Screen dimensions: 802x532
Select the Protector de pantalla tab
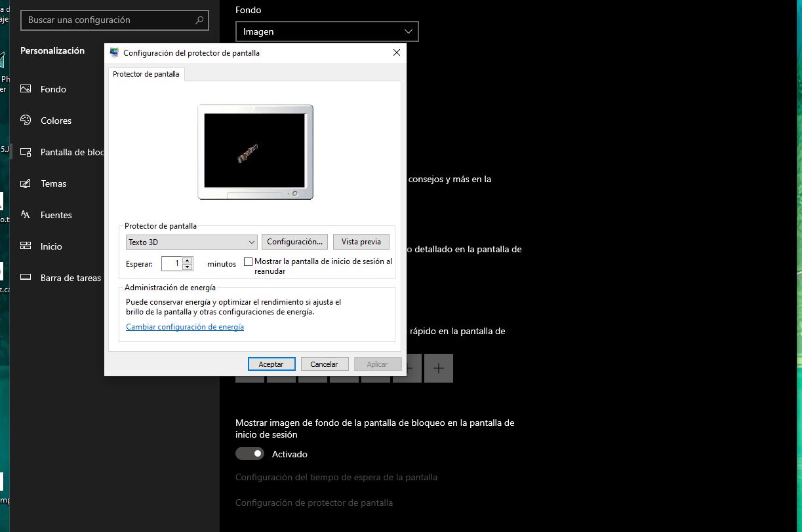coord(146,75)
